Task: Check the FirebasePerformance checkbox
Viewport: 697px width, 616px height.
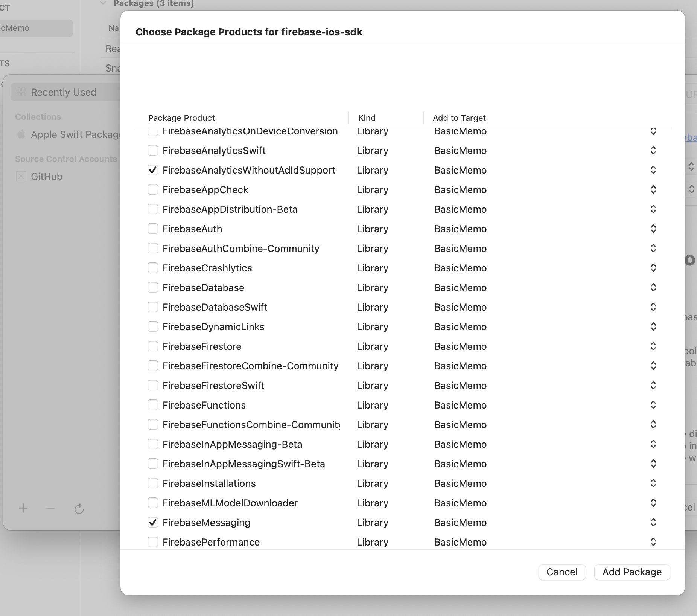Action: tap(153, 542)
